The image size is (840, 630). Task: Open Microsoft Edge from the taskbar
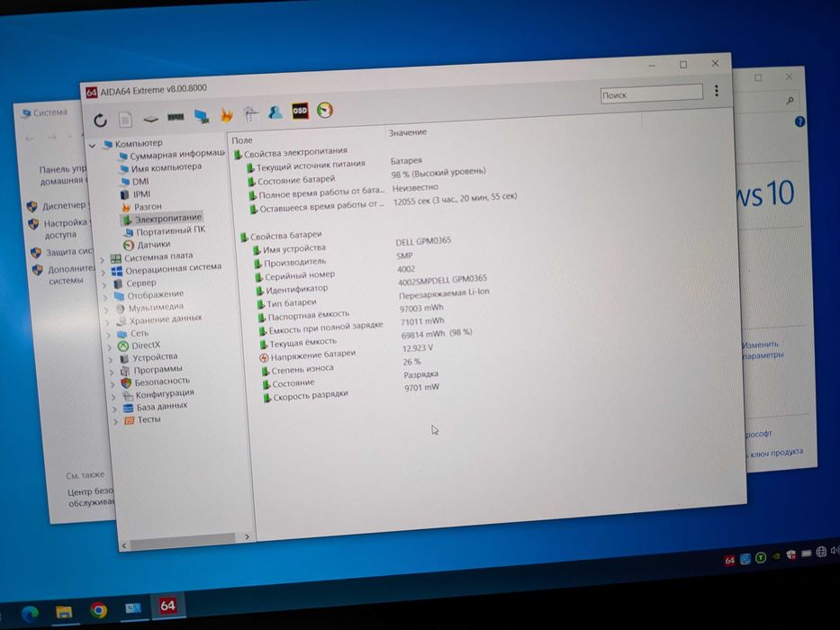point(30,612)
